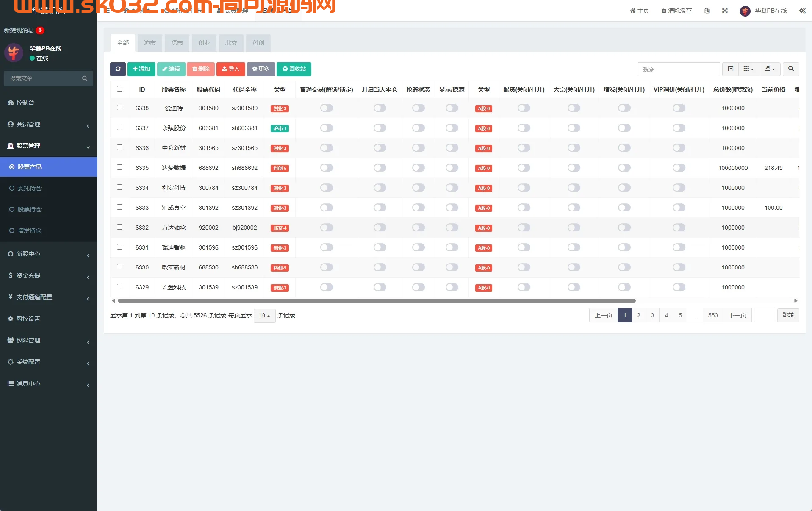Click the horizontal table scrollbar
Viewport: 812px width, 511px height.
coord(376,301)
